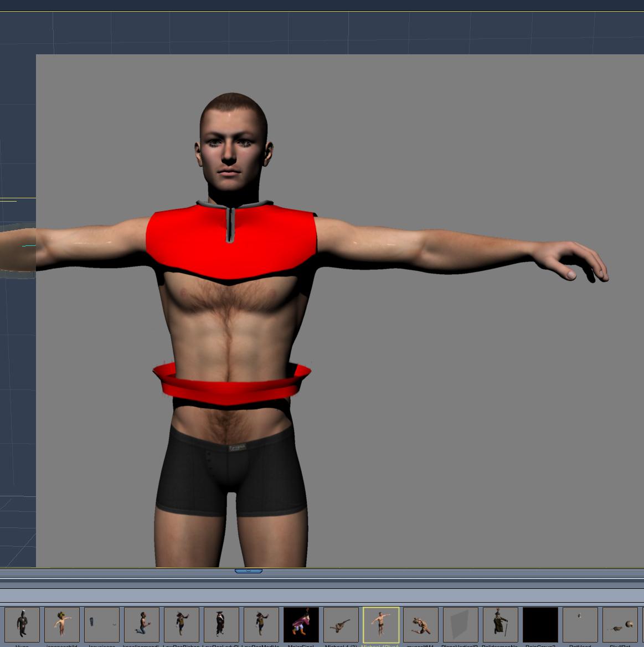Click the blue panel collapse handle below viewport

249,571
